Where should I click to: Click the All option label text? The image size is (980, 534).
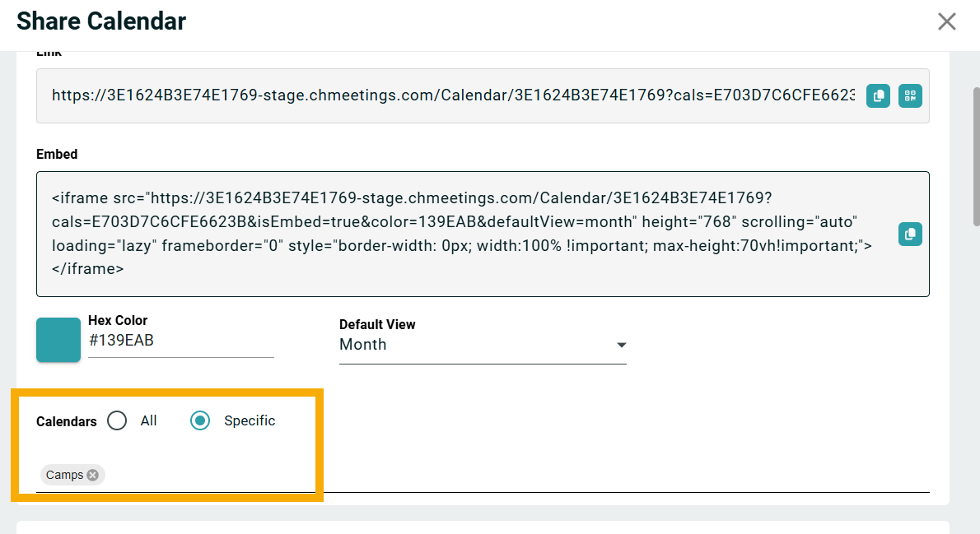pyautogui.click(x=149, y=420)
